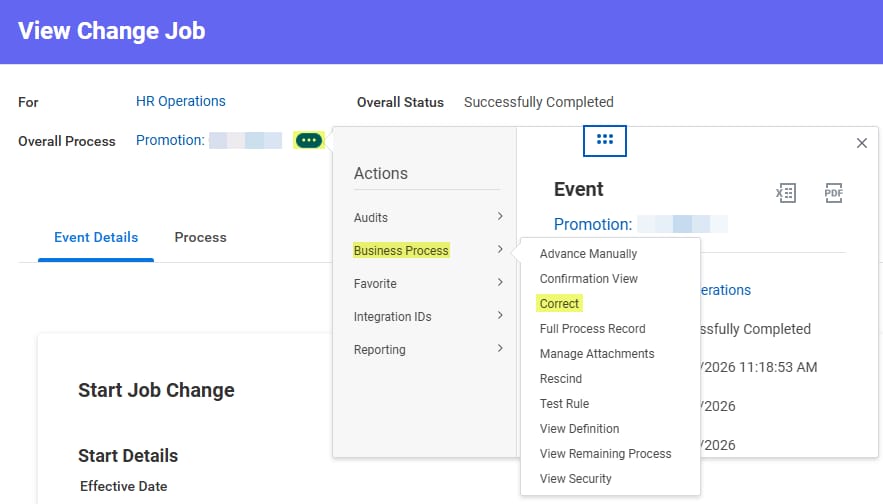Expand the Favorite submenu arrow
The width and height of the screenshot is (883, 504).
click(499, 283)
